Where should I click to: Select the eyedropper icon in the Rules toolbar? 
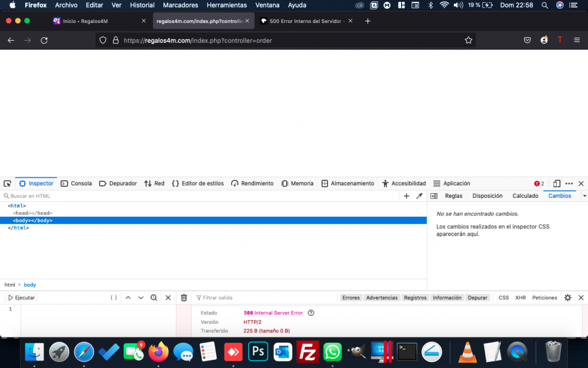pos(419,195)
